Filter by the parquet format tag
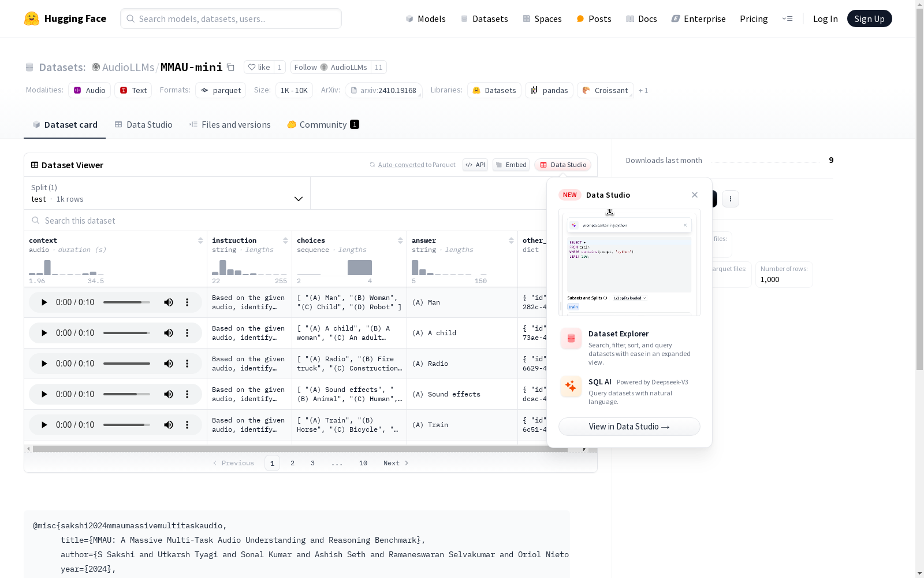This screenshot has width=924, height=578. click(x=221, y=90)
